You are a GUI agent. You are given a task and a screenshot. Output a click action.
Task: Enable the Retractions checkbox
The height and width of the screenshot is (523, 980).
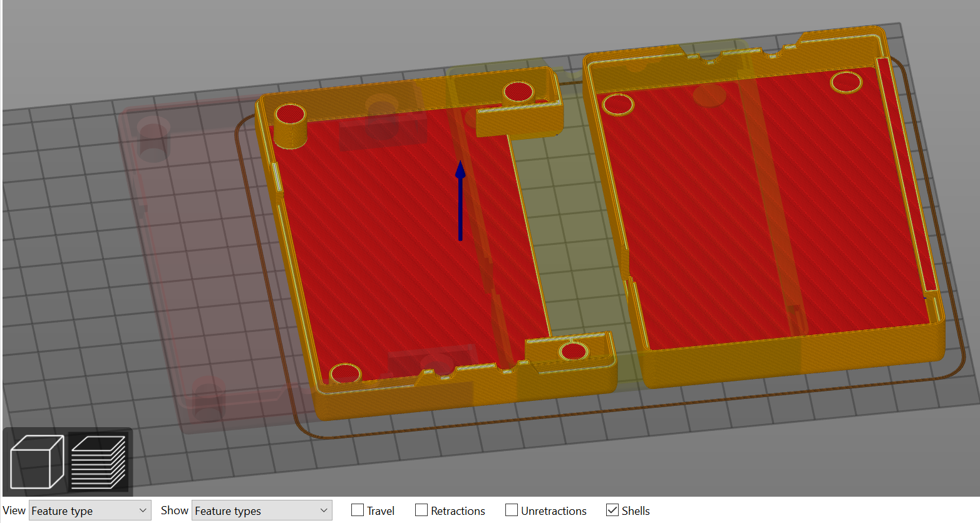pos(421,510)
